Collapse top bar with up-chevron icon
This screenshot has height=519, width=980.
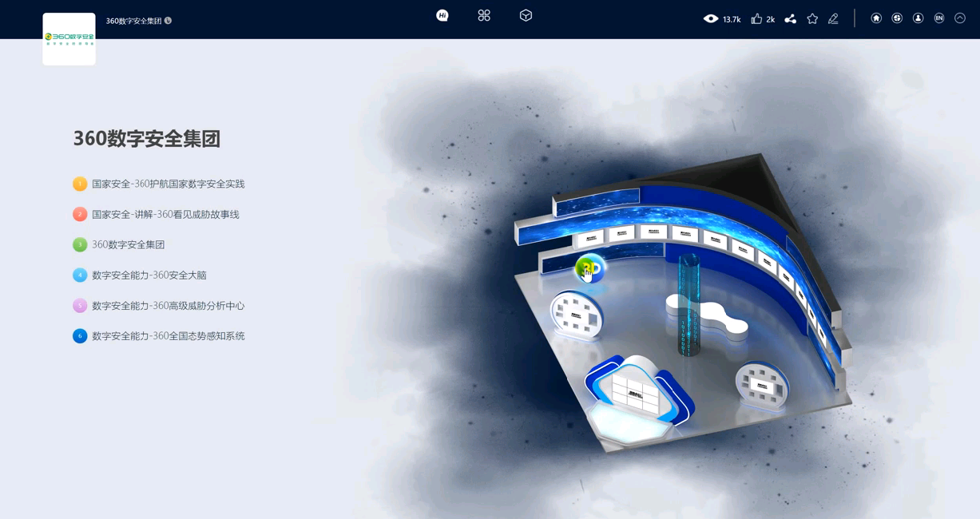(x=960, y=18)
